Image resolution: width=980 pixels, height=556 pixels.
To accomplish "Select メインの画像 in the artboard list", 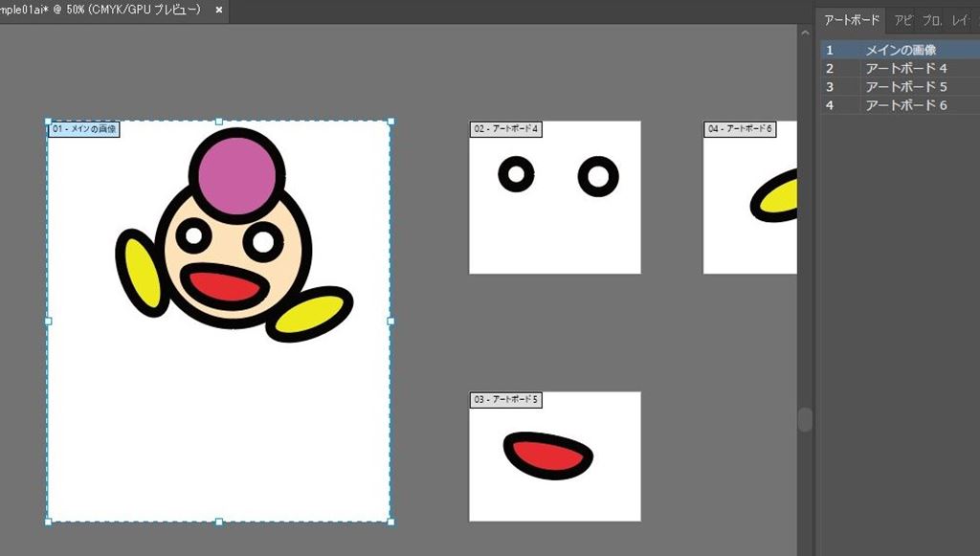I will pos(900,50).
